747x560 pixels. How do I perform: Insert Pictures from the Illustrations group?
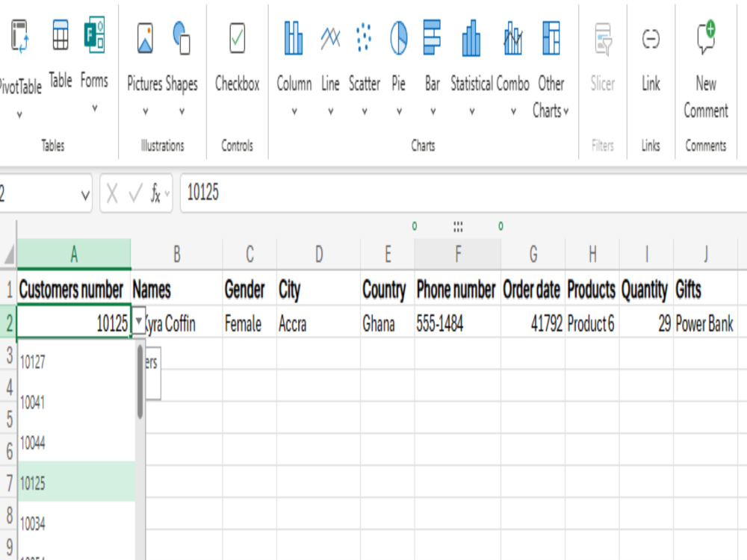coord(145,38)
